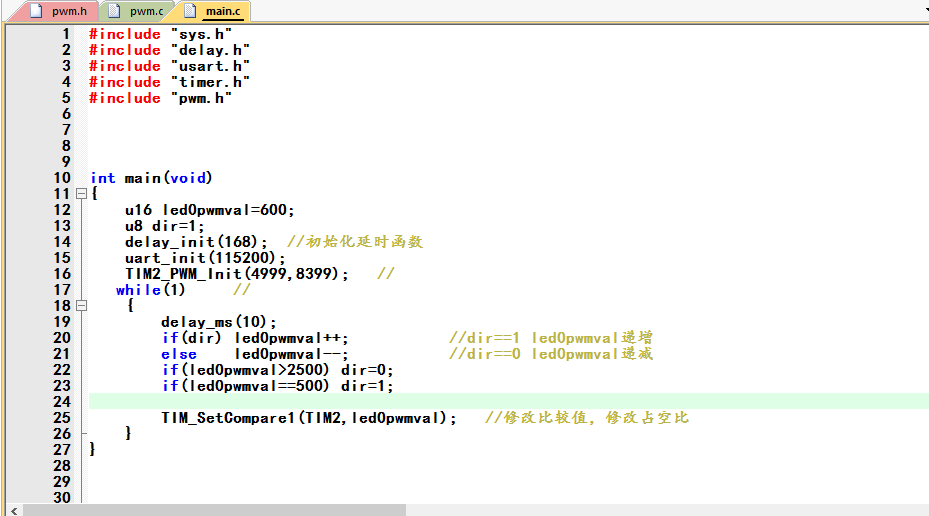
Task: Click the else led0pwmval-- statement
Action: (x=255, y=354)
